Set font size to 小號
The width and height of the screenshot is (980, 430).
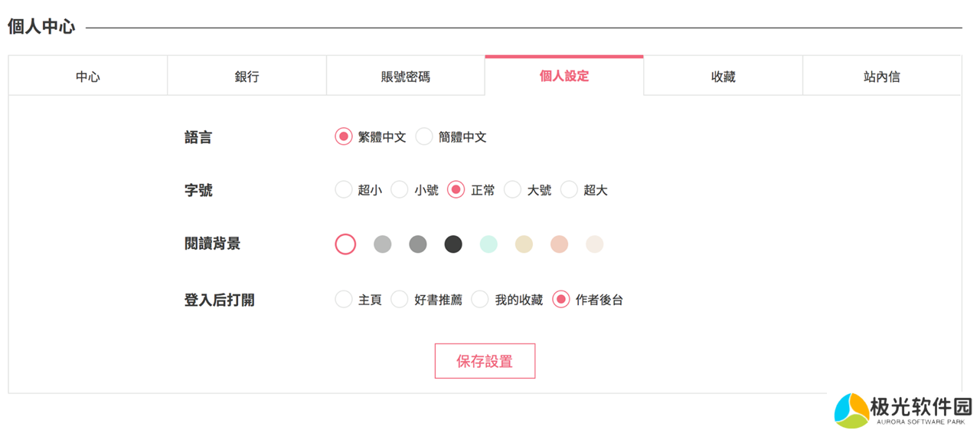pos(400,189)
